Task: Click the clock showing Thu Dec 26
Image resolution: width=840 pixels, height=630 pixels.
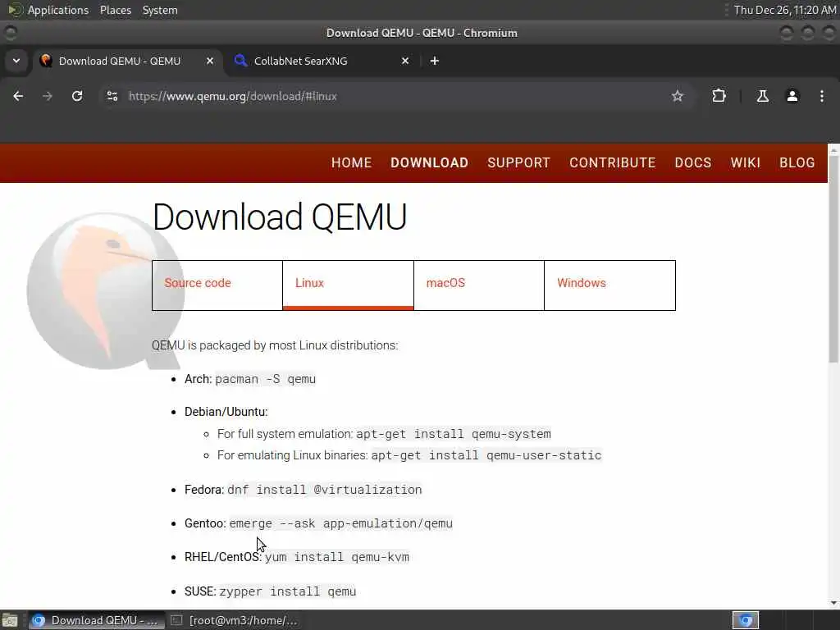Action: click(x=785, y=10)
